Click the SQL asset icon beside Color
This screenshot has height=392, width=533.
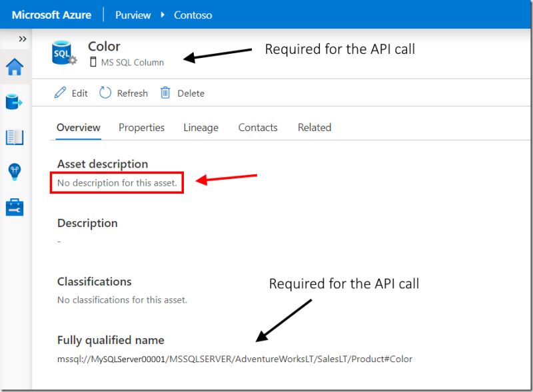coord(61,53)
